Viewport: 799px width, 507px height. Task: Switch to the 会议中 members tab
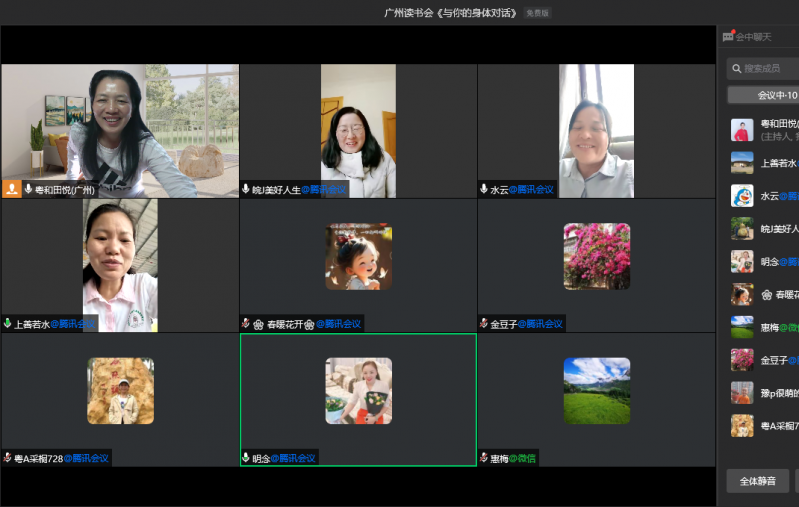[x=764, y=96]
